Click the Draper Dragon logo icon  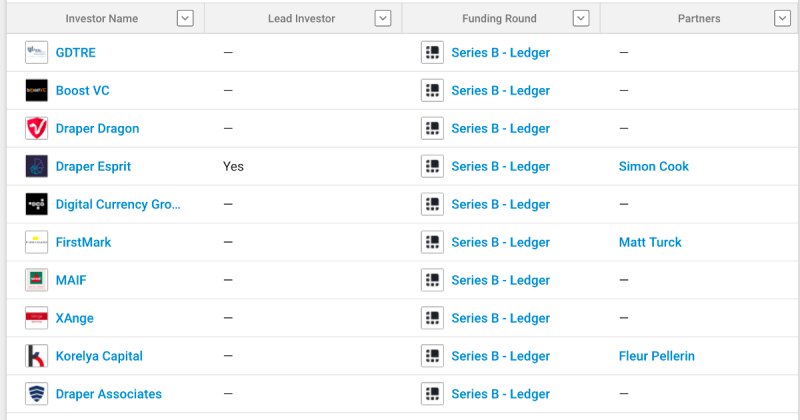tap(36, 128)
